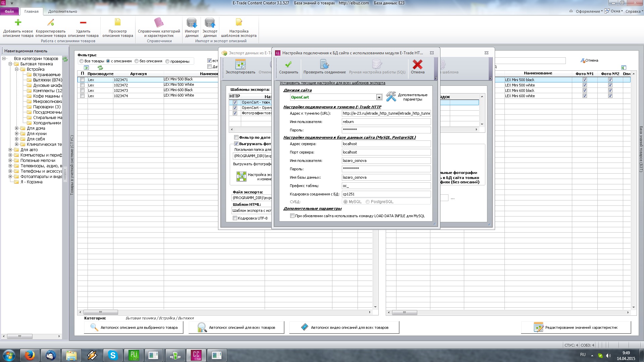Select the 'Вытяжки (874)' category
The width and height of the screenshot is (644, 362).
point(47,80)
